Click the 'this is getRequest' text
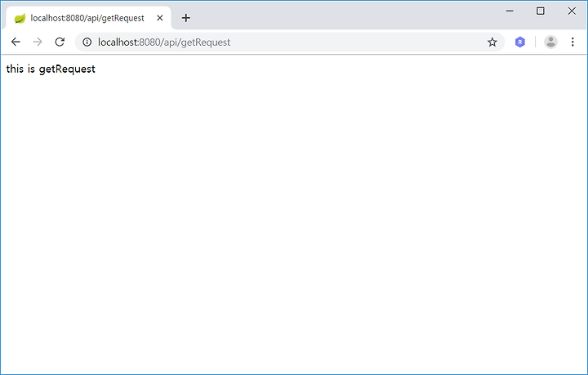 (x=51, y=69)
